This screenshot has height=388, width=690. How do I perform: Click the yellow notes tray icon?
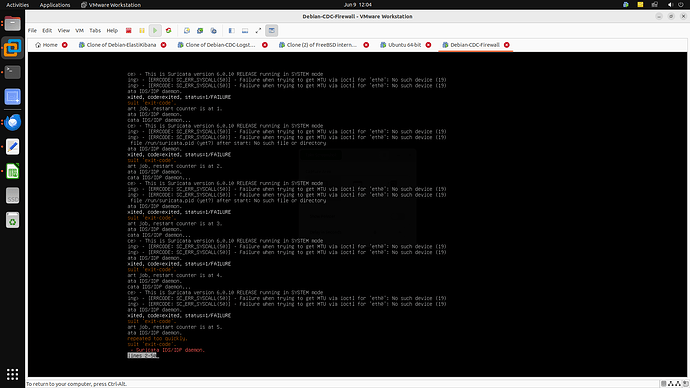coord(640,5)
